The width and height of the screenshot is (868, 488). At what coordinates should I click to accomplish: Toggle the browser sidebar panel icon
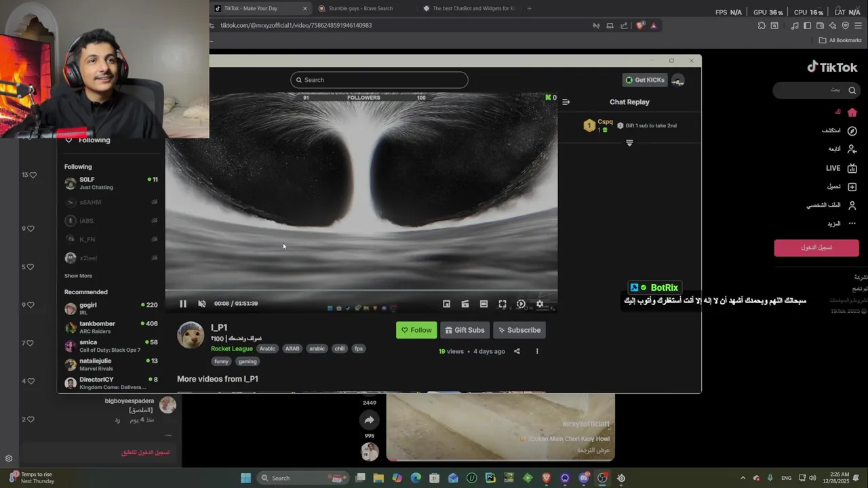click(807, 26)
